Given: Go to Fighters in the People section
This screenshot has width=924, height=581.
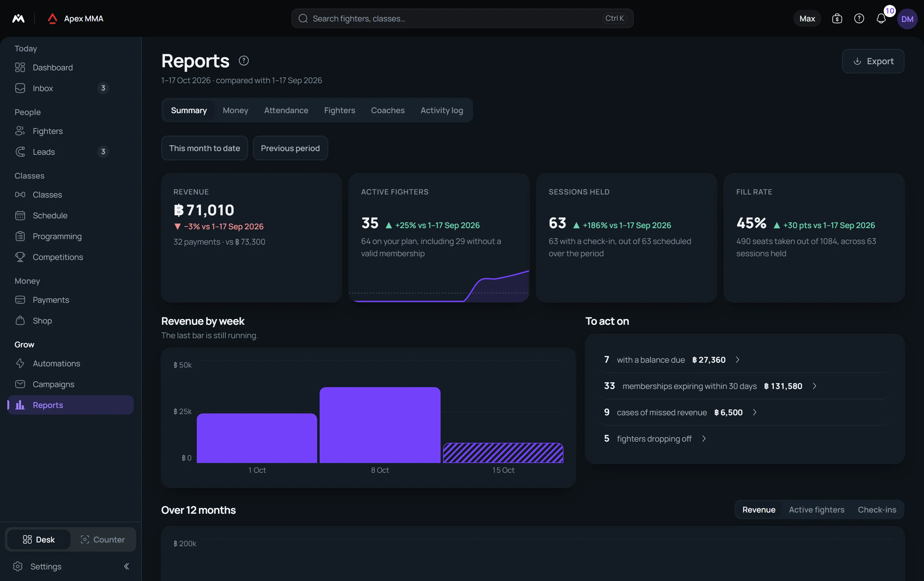Looking at the screenshot, I should pyautogui.click(x=71, y=131).
